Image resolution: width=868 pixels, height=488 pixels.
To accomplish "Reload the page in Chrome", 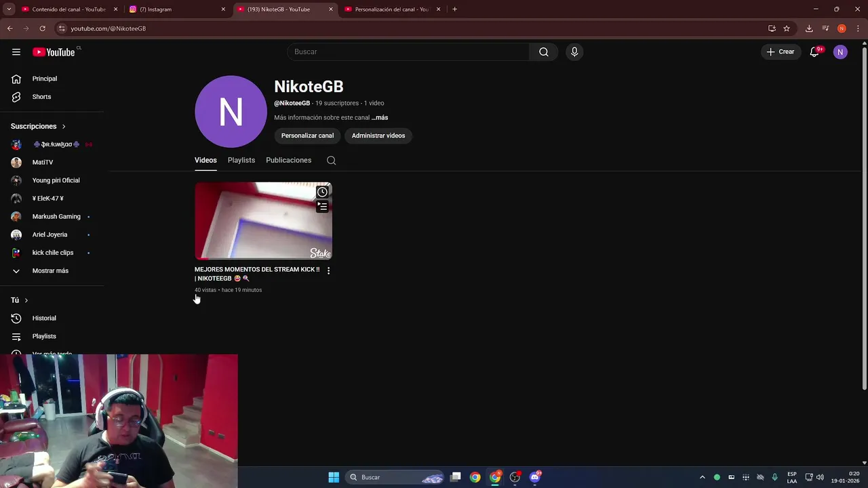I will coord(42,28).
